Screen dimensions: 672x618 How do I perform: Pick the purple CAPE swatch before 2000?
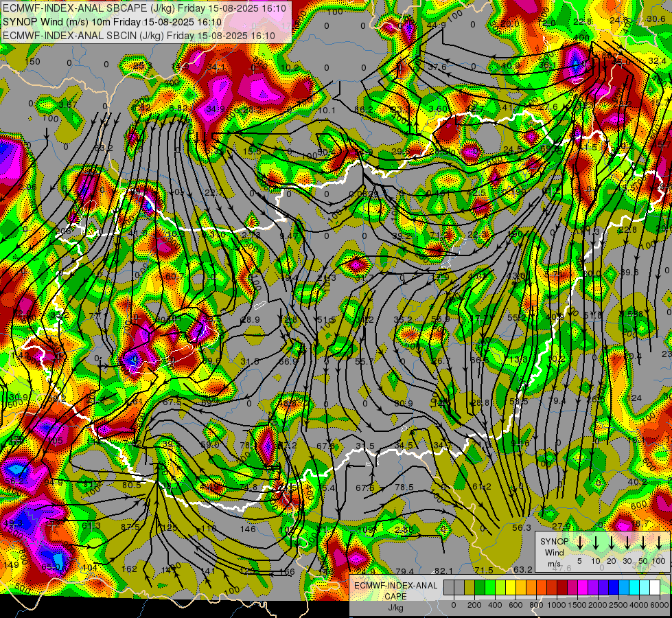[x=592, y=588]
